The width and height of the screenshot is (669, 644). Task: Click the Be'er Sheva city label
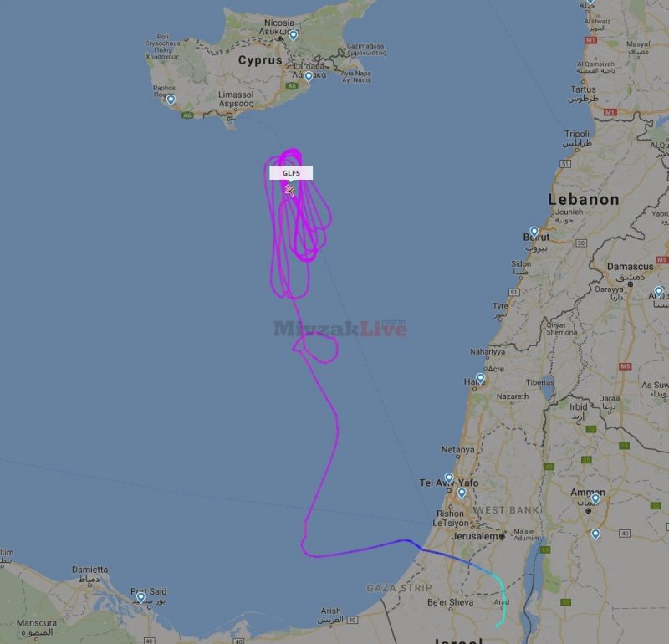tap(450, 602)
